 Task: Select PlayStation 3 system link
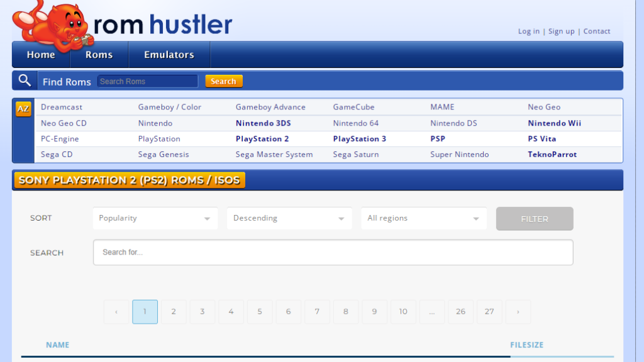pos(360,139)
